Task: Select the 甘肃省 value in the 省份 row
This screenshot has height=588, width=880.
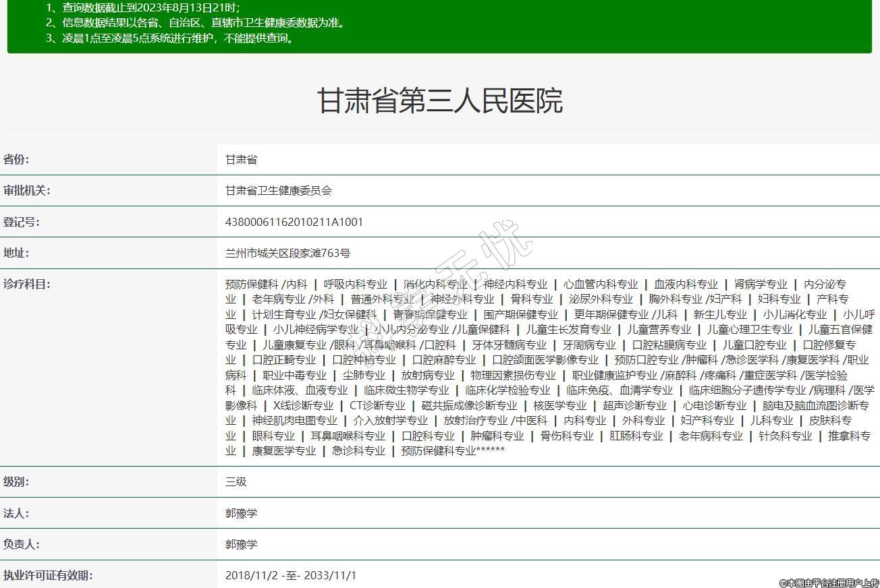Action: (x=241, y=160)
